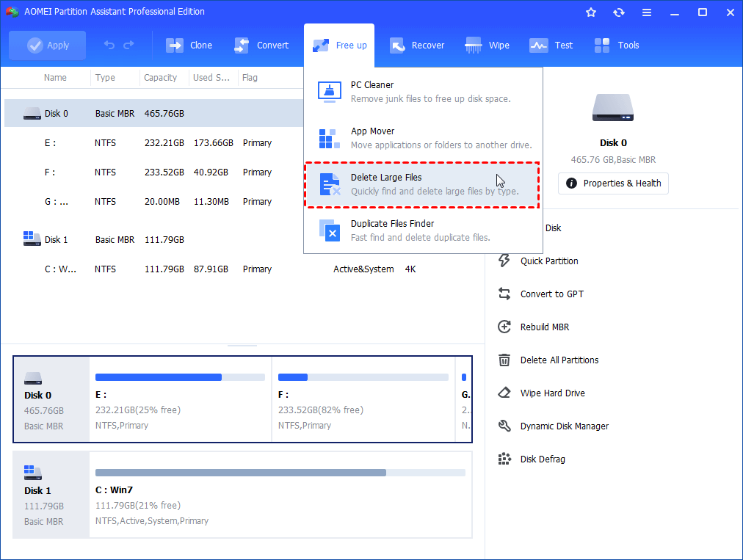Click the Rebuild MBR circular icon
This screenshot has height=560, width=743.
(504, 327)
